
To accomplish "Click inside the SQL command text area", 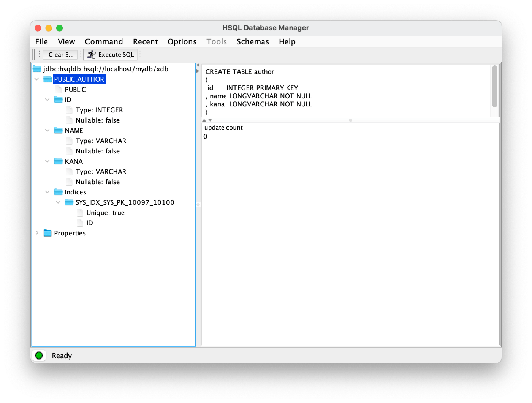I will [x=347, y=90].
